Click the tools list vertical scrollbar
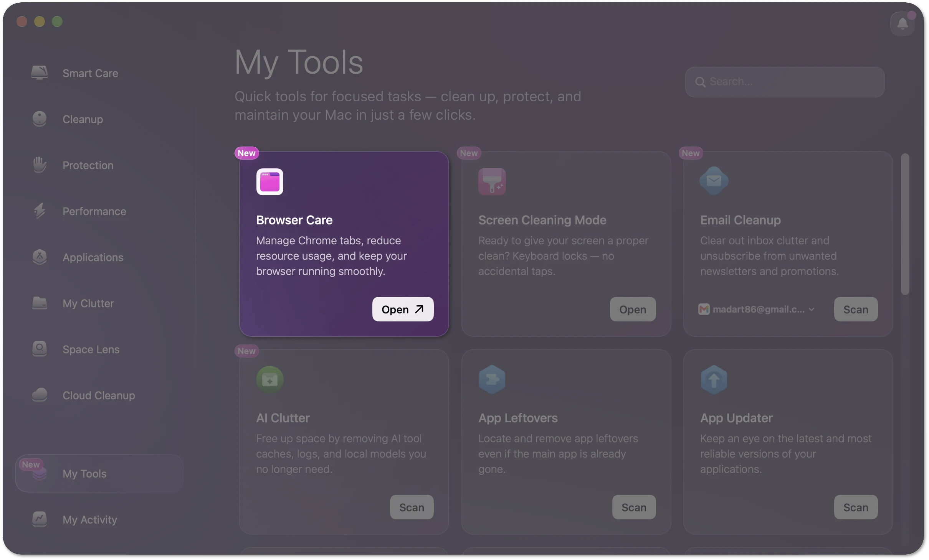The width and height of the screenshot is (929, 560). tap(905, 224)
